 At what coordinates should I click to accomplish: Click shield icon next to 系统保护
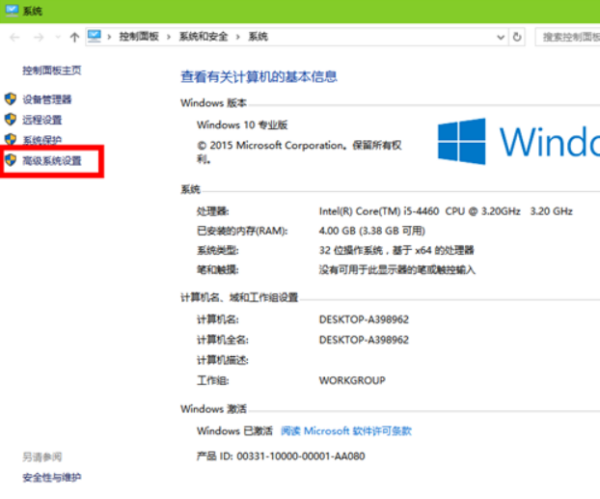(10, 139)
